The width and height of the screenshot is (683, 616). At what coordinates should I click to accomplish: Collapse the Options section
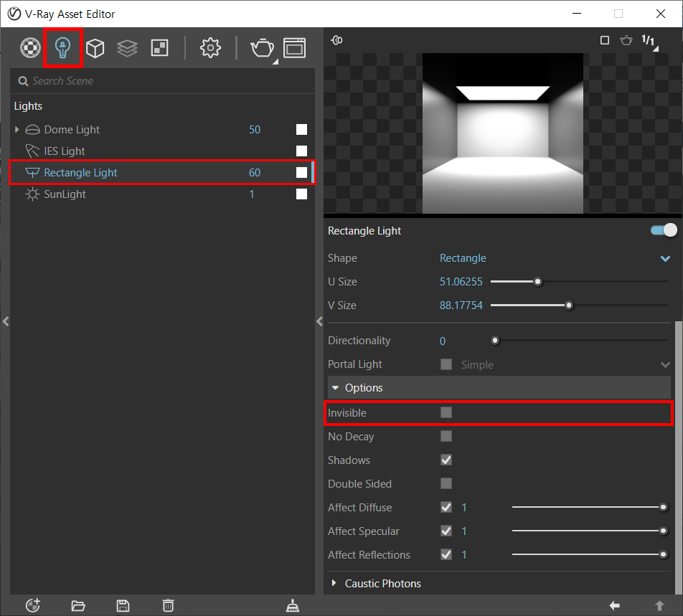click(x=499, y=388)
